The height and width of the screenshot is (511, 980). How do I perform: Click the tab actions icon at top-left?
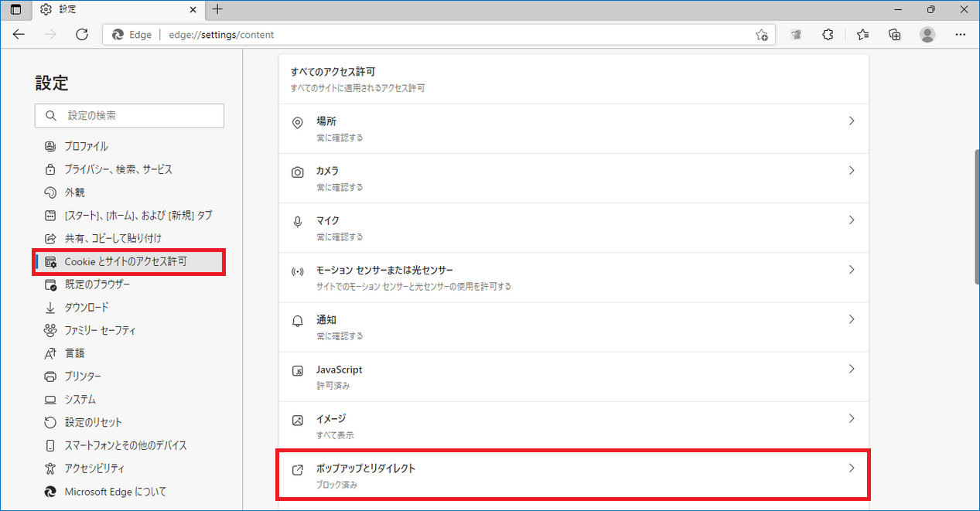[x=15, y=9]
